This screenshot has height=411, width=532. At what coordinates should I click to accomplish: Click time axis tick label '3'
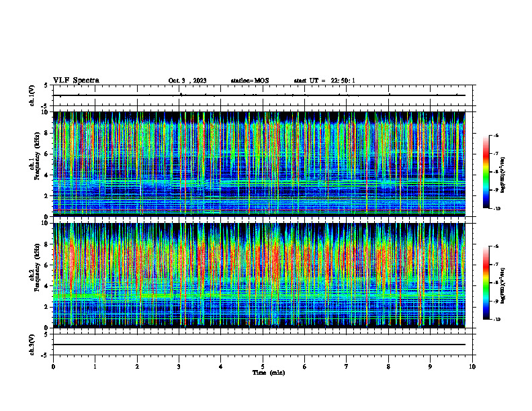[x=179, y=367]
